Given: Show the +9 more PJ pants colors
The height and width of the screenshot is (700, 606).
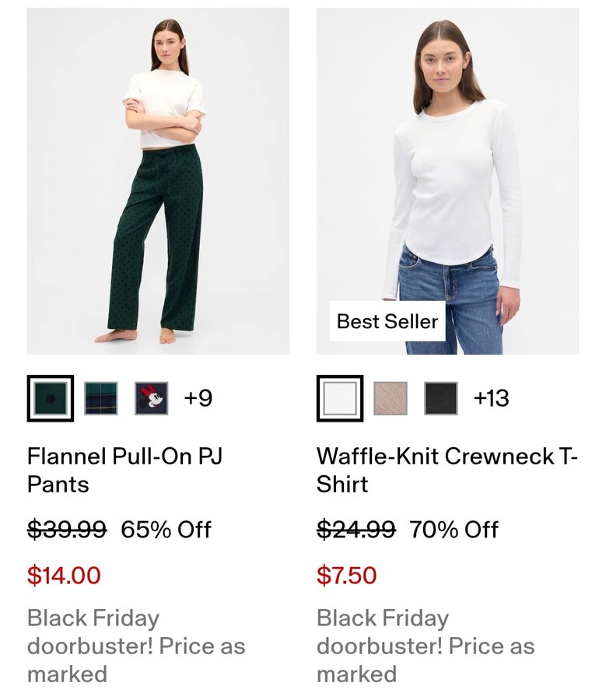Looking at the screenshot, I should 198,398.
